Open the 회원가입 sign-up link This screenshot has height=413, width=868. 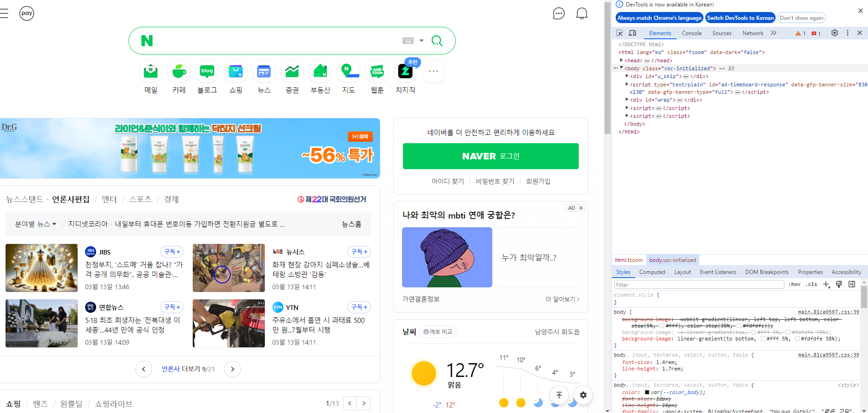(538, 182)
